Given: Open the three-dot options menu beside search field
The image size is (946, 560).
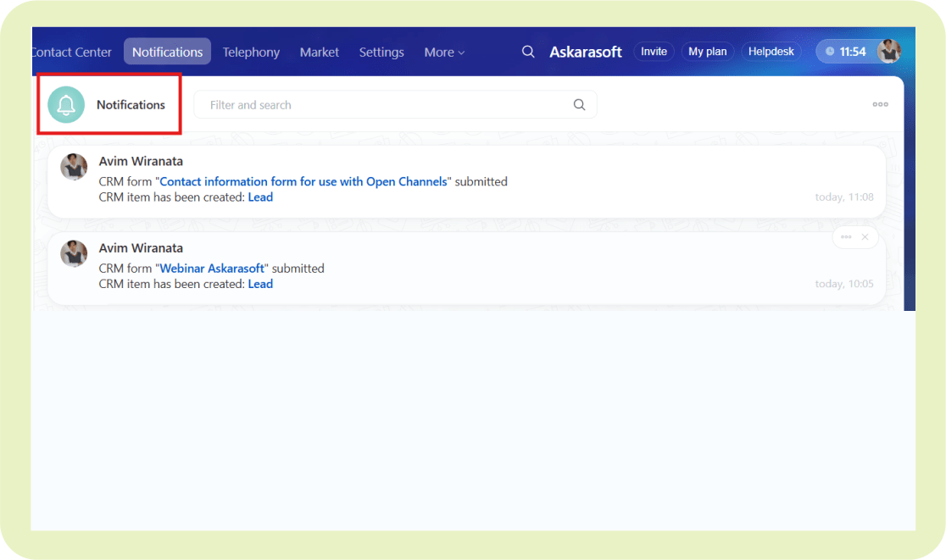Looking at the screenshot, I should (880, 104).
